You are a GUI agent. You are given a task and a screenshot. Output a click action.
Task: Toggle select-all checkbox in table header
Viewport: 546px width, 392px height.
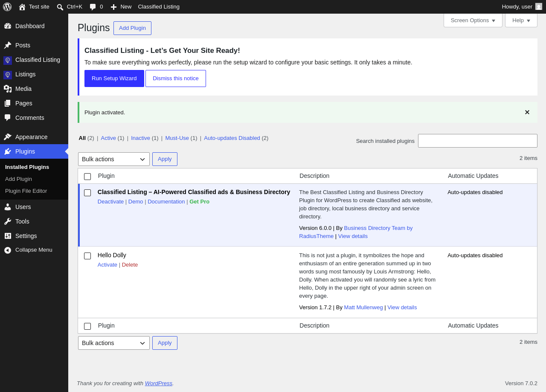pos(87,177)
